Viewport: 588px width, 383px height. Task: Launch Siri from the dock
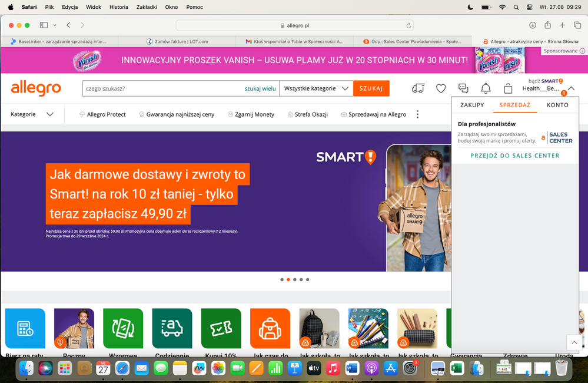[45, 368]
